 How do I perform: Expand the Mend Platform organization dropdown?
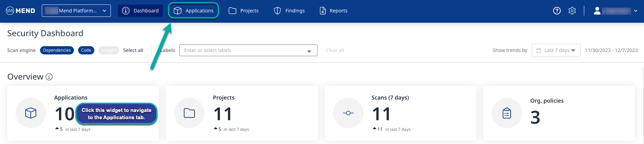coord(76,11)
